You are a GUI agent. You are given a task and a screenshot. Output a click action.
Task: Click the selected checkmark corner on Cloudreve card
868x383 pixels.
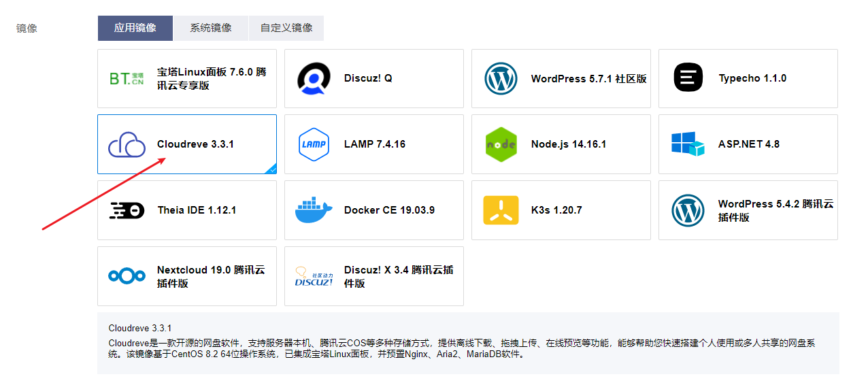[271, 169]
